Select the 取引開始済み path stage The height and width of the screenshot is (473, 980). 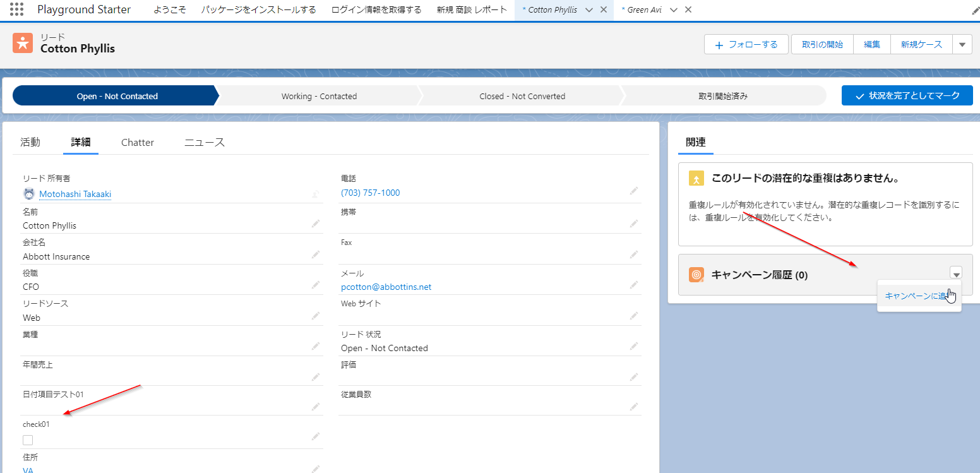pos(723,96)
